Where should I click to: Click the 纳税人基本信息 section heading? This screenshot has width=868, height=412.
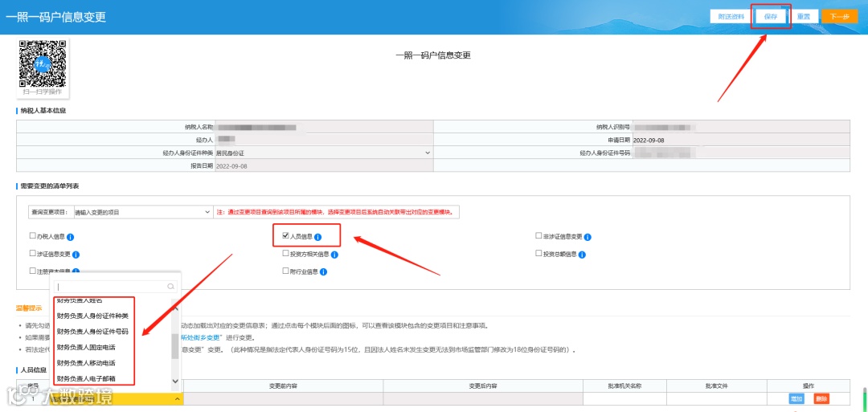pyautogui.click(x=43, y=111)
